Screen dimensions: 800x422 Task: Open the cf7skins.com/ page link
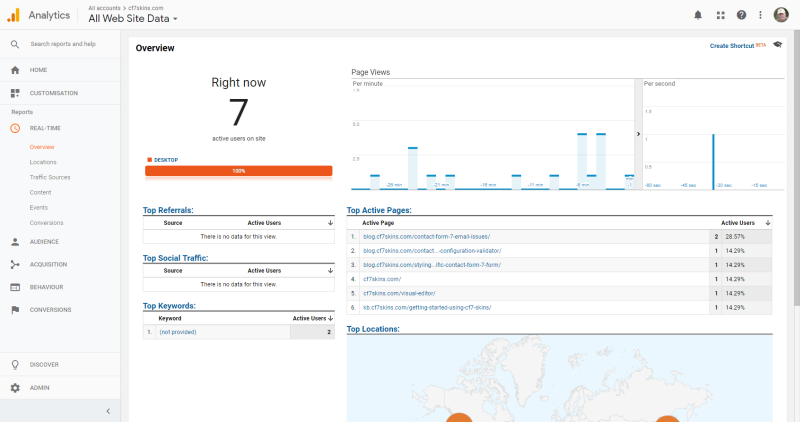click(x=382, y=280)
